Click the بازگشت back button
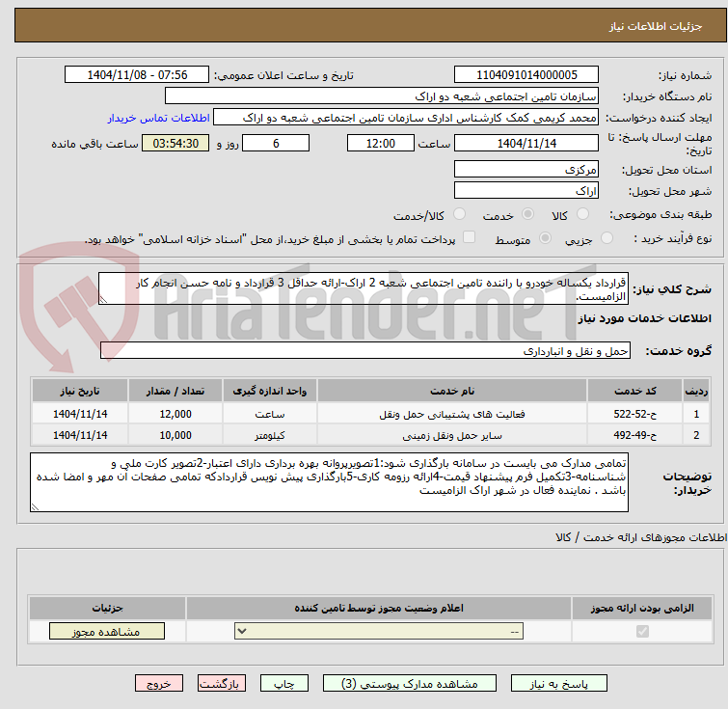Viewport: 728px width, 709px height. (221, 684)
